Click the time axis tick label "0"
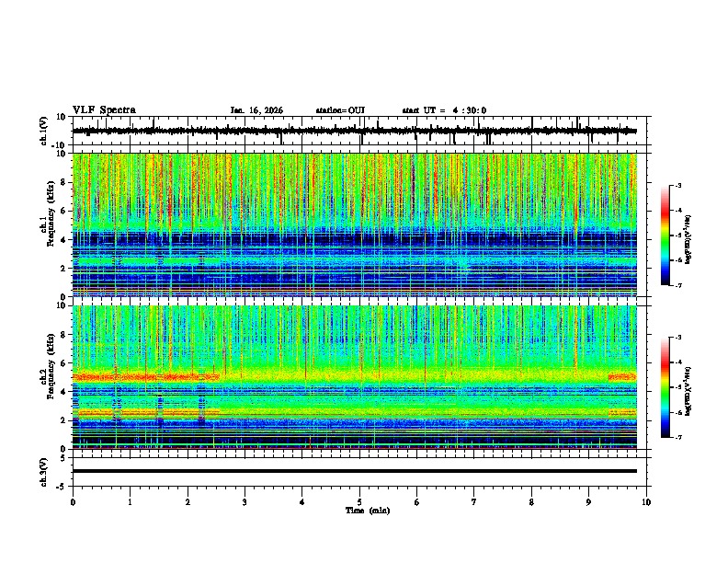 (x=73, y=502)
